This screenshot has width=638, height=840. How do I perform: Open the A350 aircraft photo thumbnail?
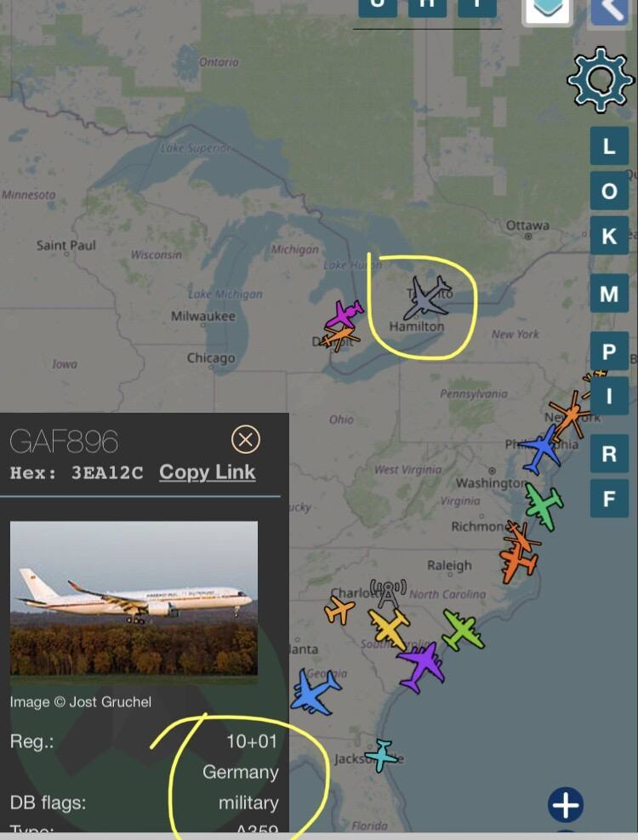134,598
